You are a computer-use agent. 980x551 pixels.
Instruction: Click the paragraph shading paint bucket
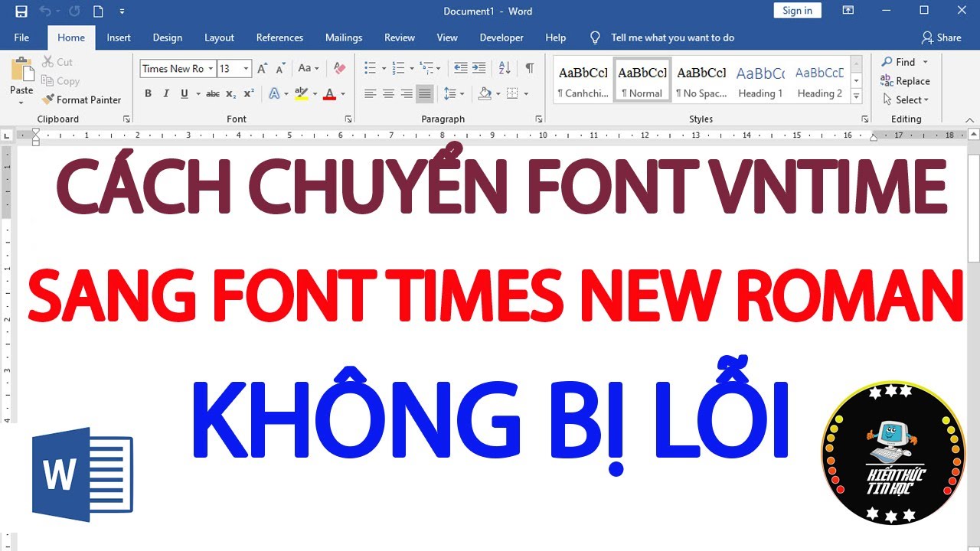click(x=484, y=93)
